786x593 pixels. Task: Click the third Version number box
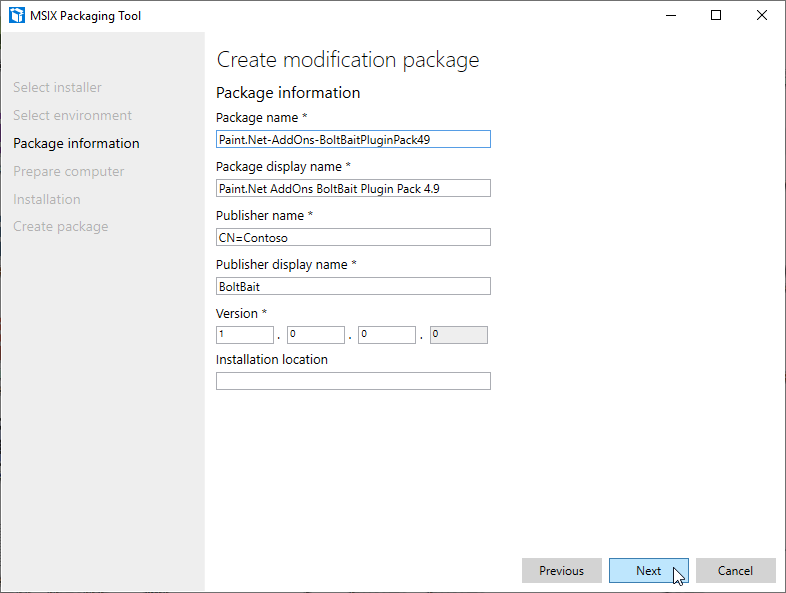[x=387, y=335]
